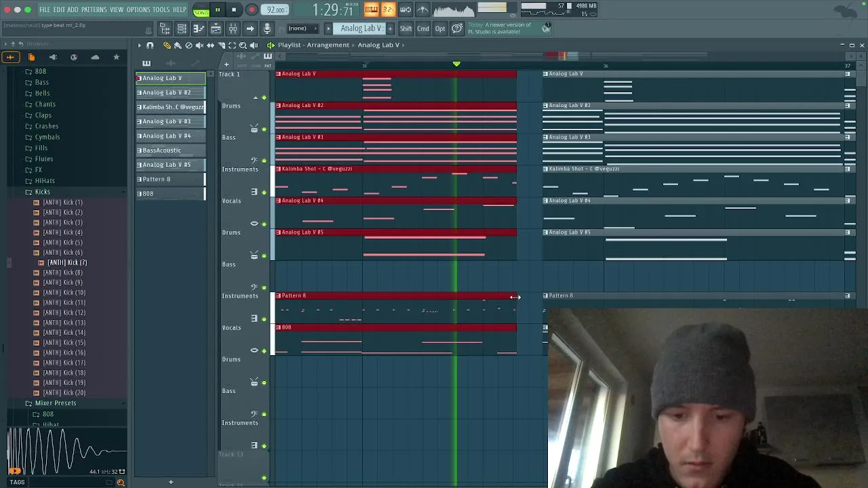Click the TAGS label at browser bottom
The width and height of the screenshot is (868, 488).
(x=17, y=483)
